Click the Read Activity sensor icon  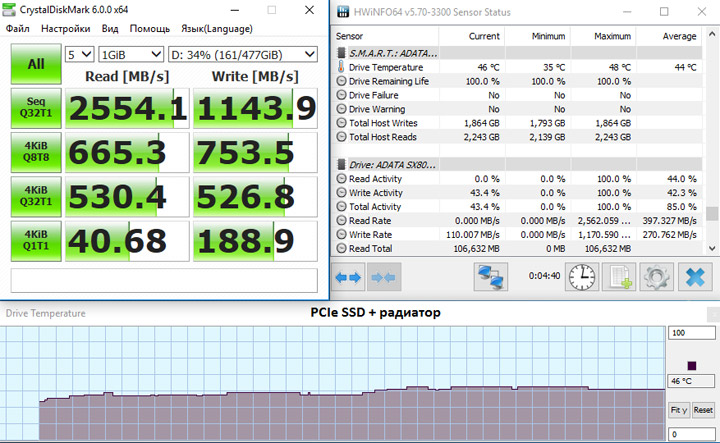[341, 179]
